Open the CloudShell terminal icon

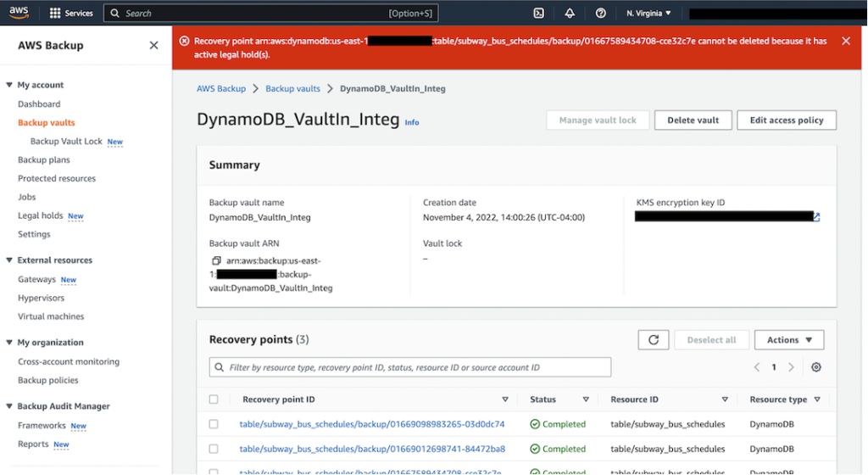tap(538, 14)
